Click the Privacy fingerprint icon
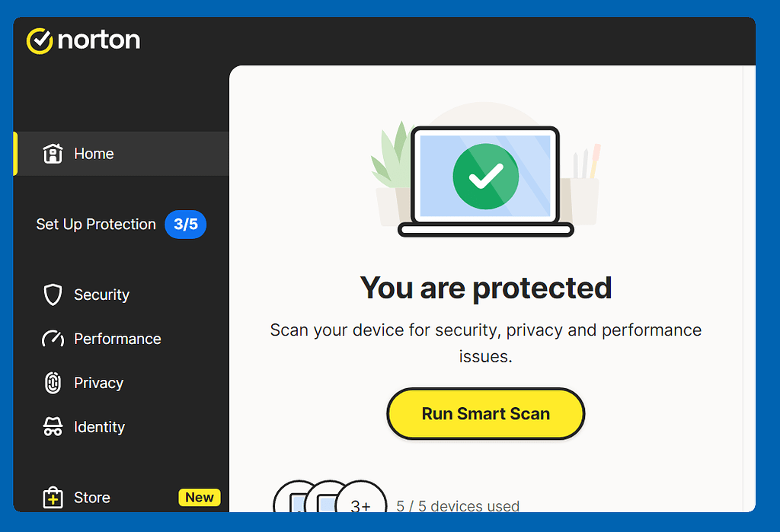This screenshot has width=780, height=532. [x=52, y=383]
